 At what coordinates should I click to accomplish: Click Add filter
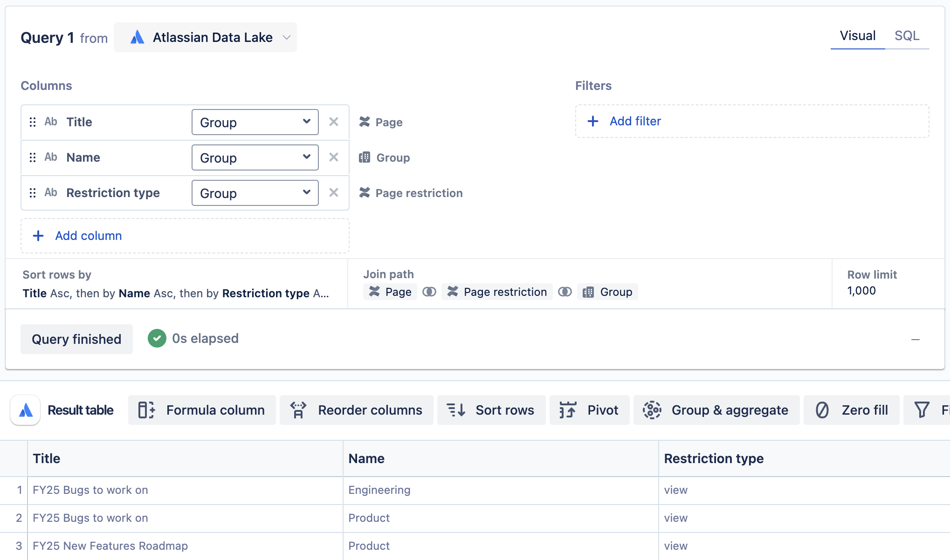tap(635, 121)
